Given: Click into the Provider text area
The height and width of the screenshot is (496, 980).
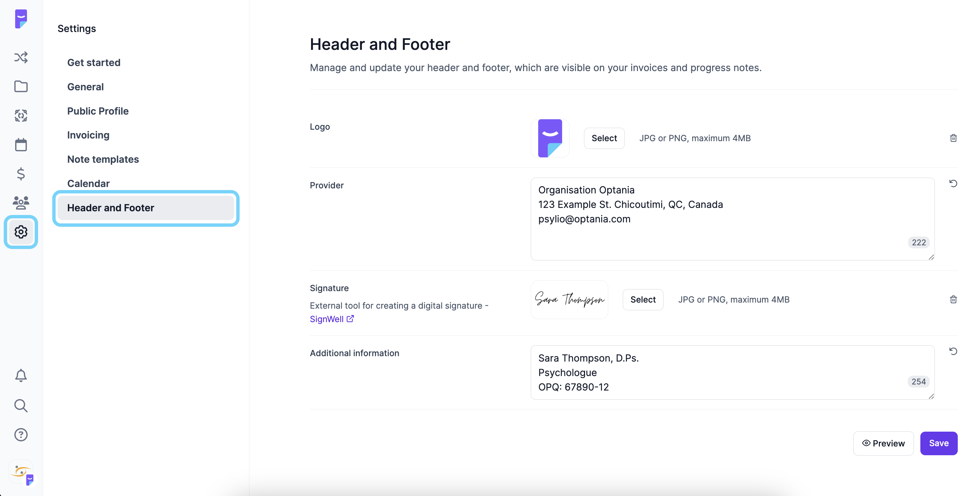Looking at the screenshot, I should 732,219.
